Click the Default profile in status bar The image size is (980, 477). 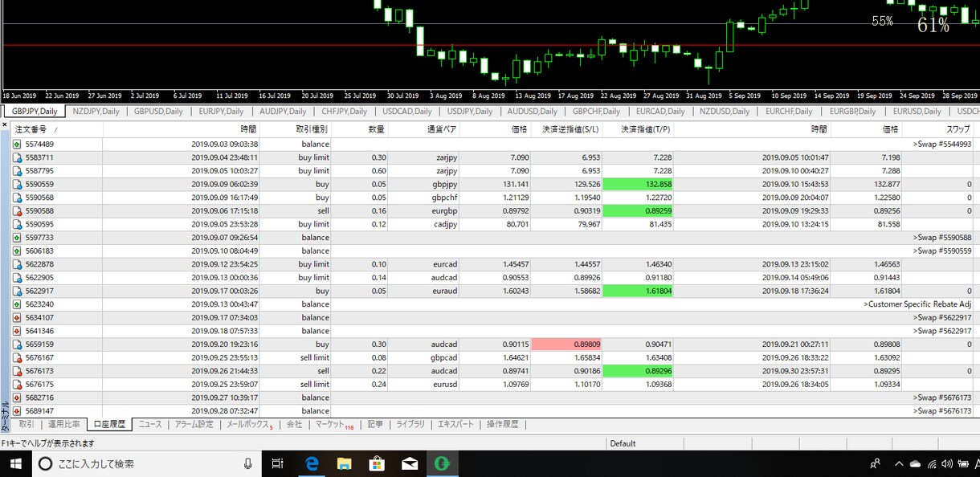623,443
